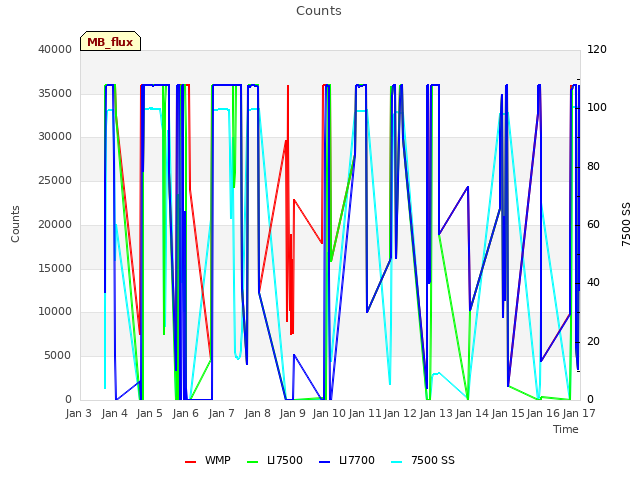Click the 15000 left axis value
This screenshot has height=480, width=640.
(55, 268)
